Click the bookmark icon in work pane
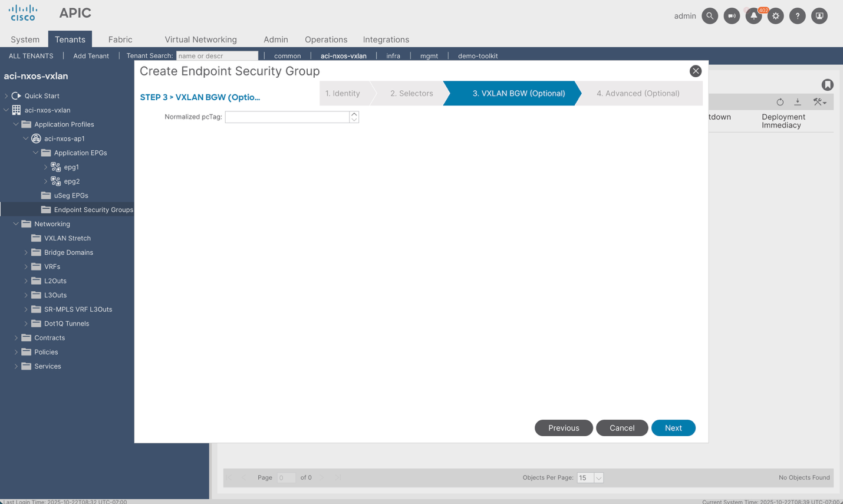The height and width of the screenshot is (504, 843). click(828, 85)
